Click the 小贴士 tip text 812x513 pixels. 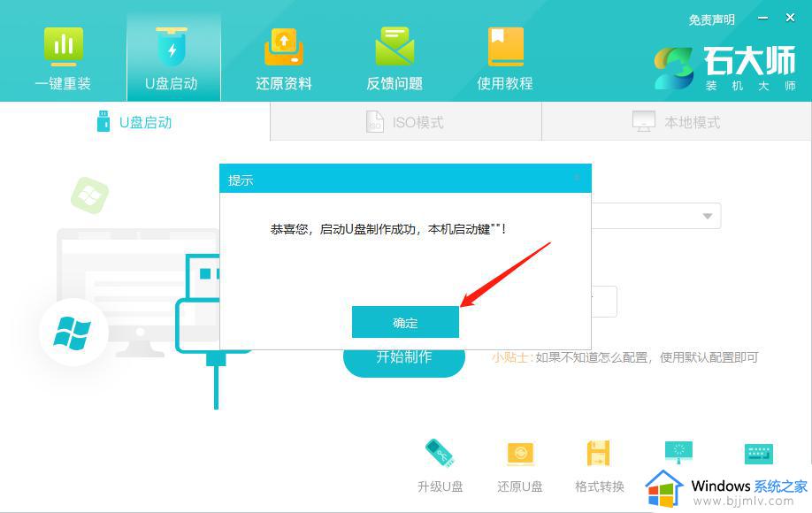624,357
